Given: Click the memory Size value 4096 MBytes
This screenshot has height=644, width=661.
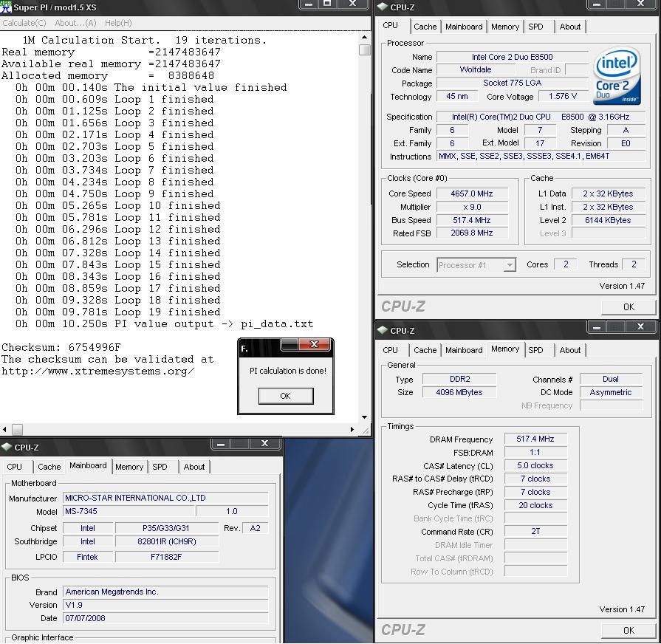Looking at the screenshot, I should tap(459, 392).
